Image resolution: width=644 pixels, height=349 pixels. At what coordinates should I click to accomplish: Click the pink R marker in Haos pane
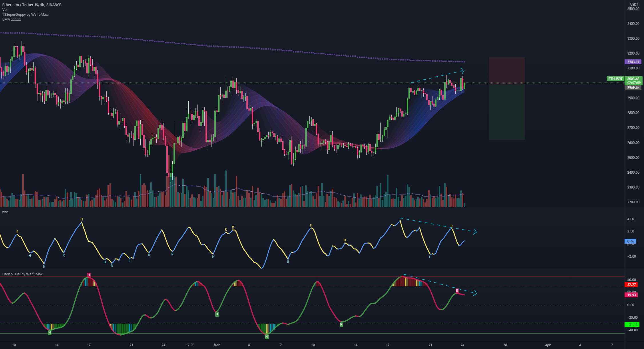point(457,291)
